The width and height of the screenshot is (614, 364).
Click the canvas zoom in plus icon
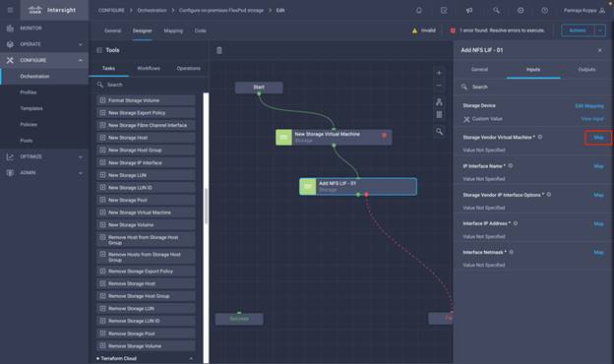(x=439, y=73)
